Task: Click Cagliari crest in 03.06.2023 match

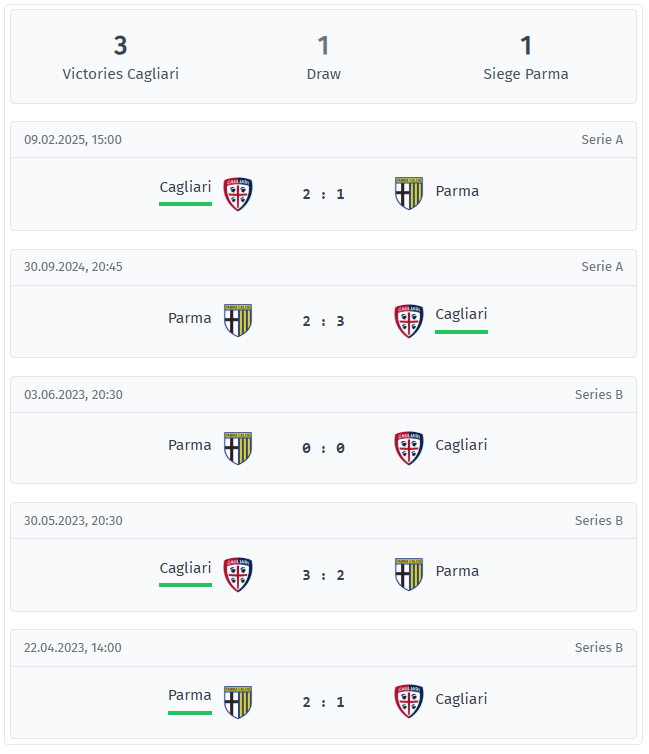Action: (x=409, y=448)
